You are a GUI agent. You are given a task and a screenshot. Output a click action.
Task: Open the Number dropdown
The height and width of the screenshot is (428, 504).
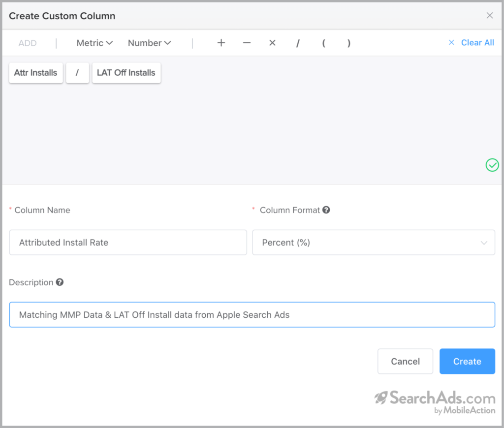[x=149, y=43]
